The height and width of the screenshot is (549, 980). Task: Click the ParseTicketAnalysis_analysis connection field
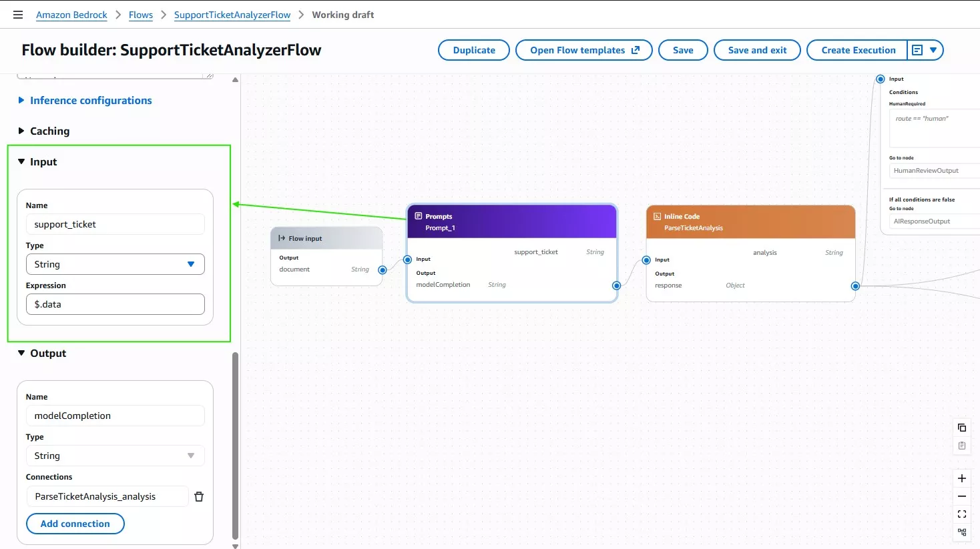107,496
